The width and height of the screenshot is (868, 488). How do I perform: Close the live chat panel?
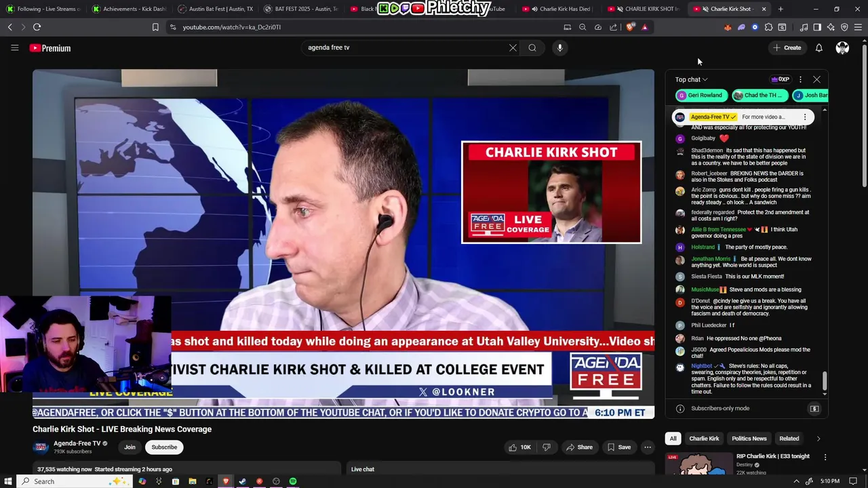pos(816,79)
